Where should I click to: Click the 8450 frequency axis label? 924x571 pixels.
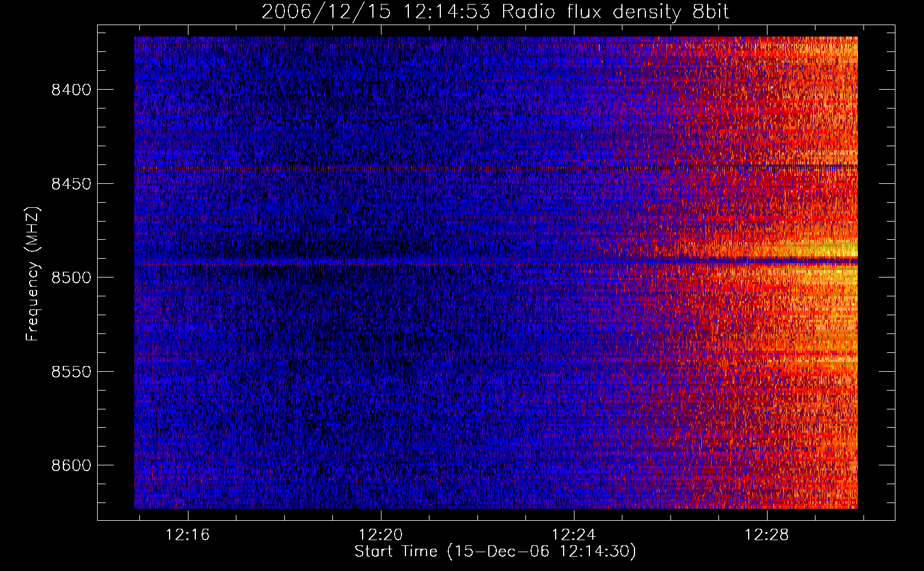[71, 184]
